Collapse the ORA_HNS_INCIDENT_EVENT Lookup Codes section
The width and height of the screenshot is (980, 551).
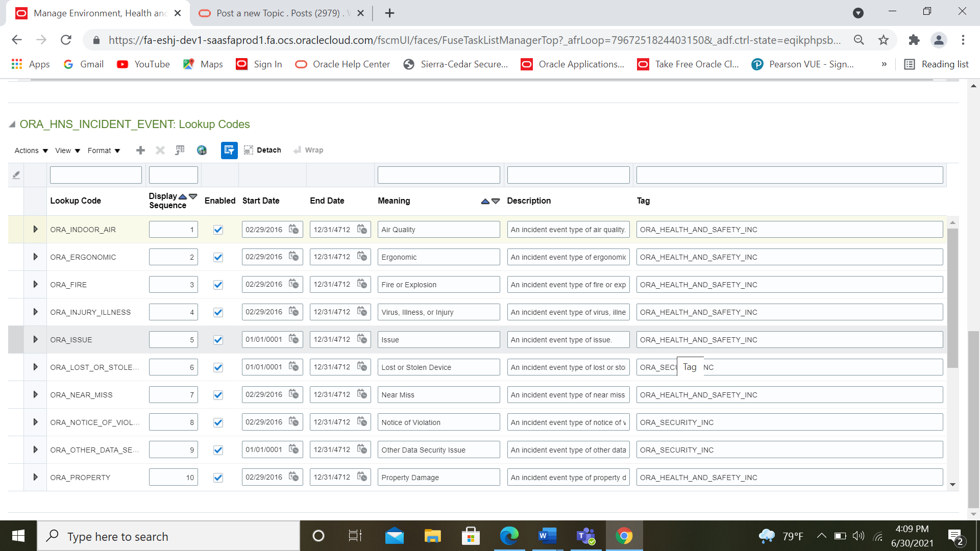click(x=11, y=124)
